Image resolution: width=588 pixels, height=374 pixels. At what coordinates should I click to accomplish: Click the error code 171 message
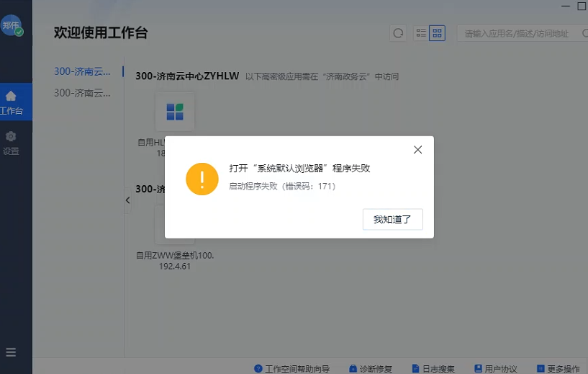coord(282,186)
